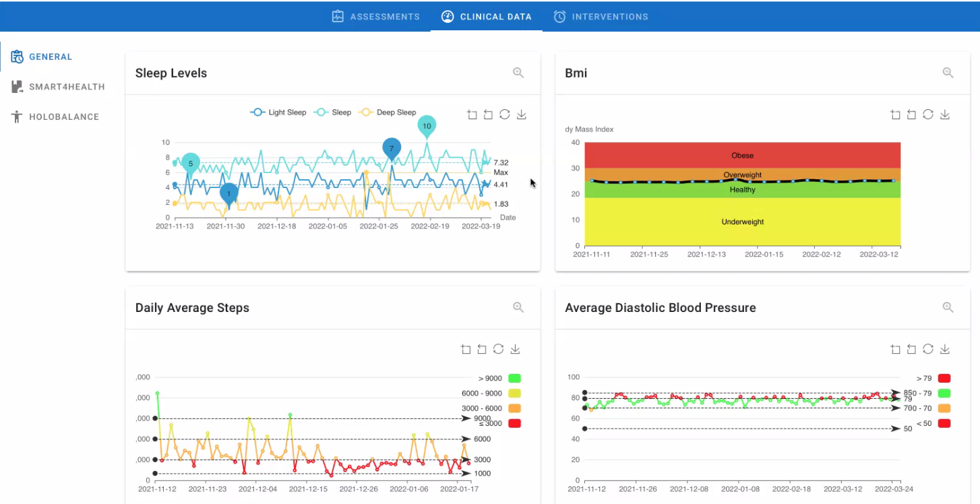
Task: Toggle the Light Sleep legend series
Action: click(x=278, y=113)
